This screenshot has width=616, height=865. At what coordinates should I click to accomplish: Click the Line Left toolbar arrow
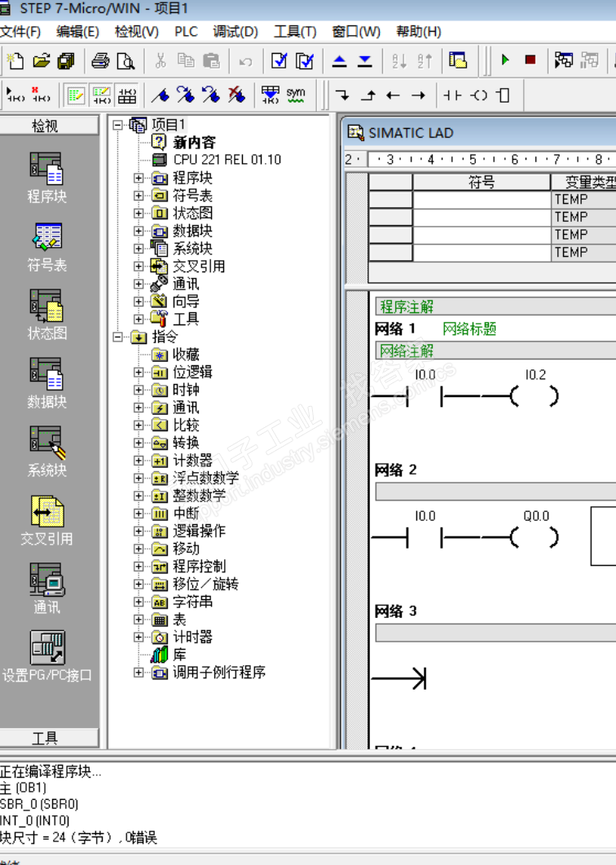click(394, 95)
